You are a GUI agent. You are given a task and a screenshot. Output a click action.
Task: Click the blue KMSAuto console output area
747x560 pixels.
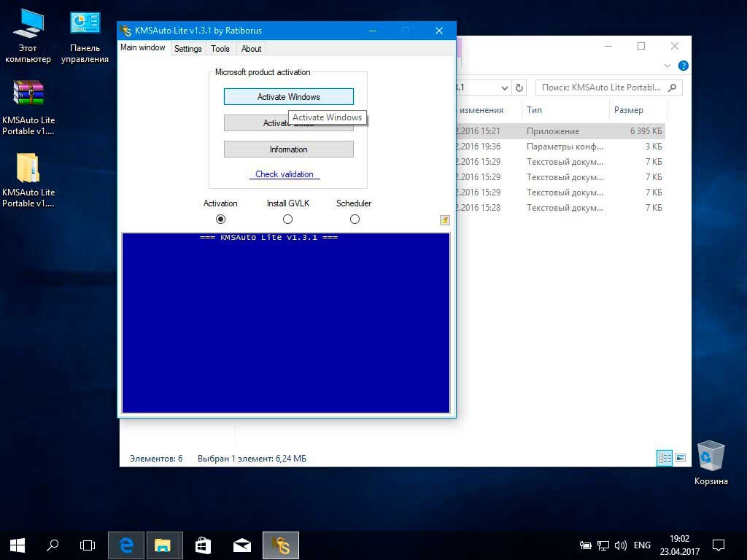point(286,323)
